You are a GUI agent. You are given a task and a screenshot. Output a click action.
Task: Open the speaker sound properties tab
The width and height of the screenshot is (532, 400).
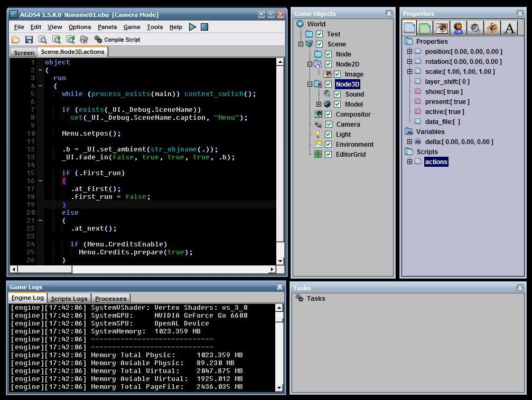coord(475,28)
